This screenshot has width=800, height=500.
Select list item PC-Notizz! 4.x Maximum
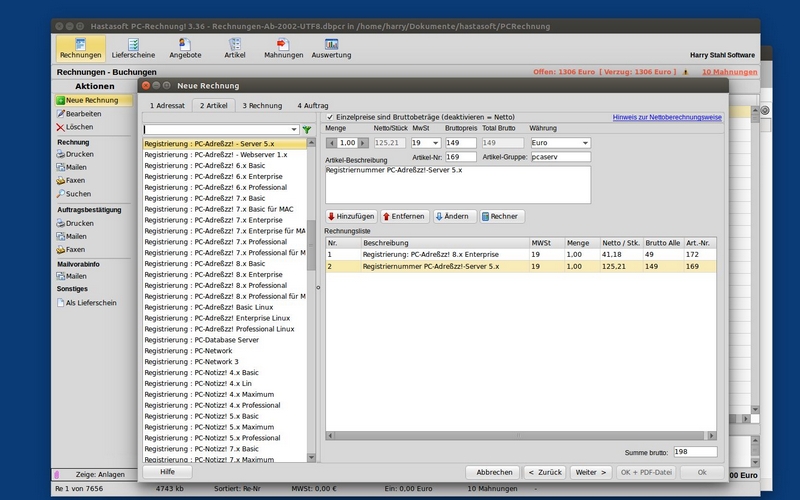(x=224, y=394)
